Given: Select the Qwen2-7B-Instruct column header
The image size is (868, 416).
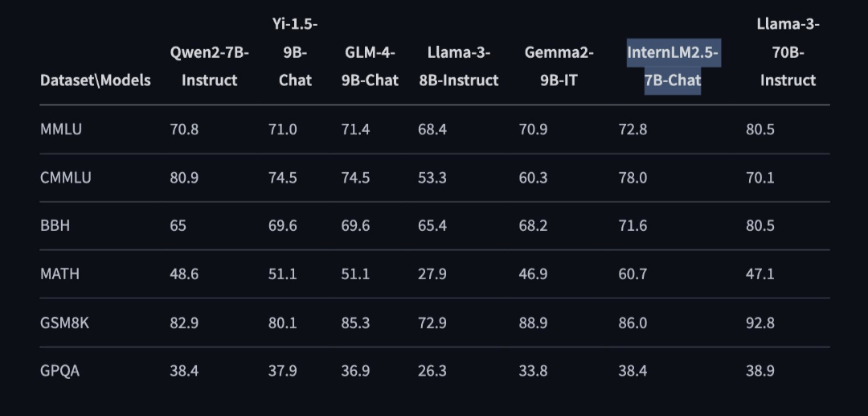Looking at the screenshot, I should [209, 67].
